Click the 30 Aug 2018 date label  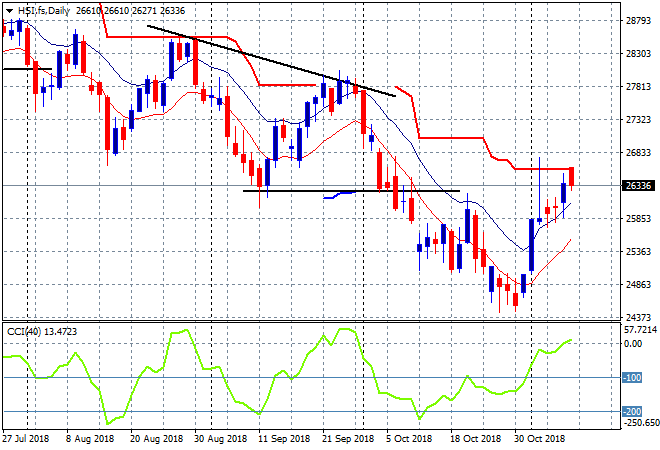[221, 439]
